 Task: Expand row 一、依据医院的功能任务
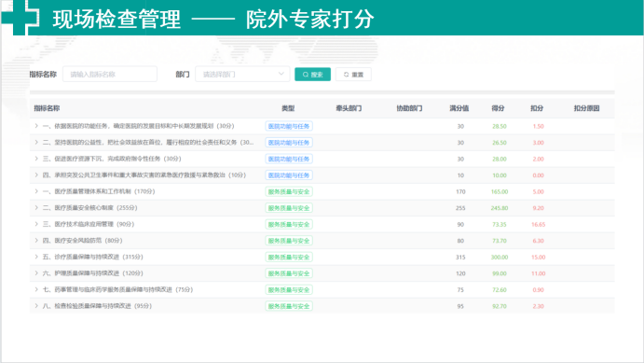pos(36,126)
